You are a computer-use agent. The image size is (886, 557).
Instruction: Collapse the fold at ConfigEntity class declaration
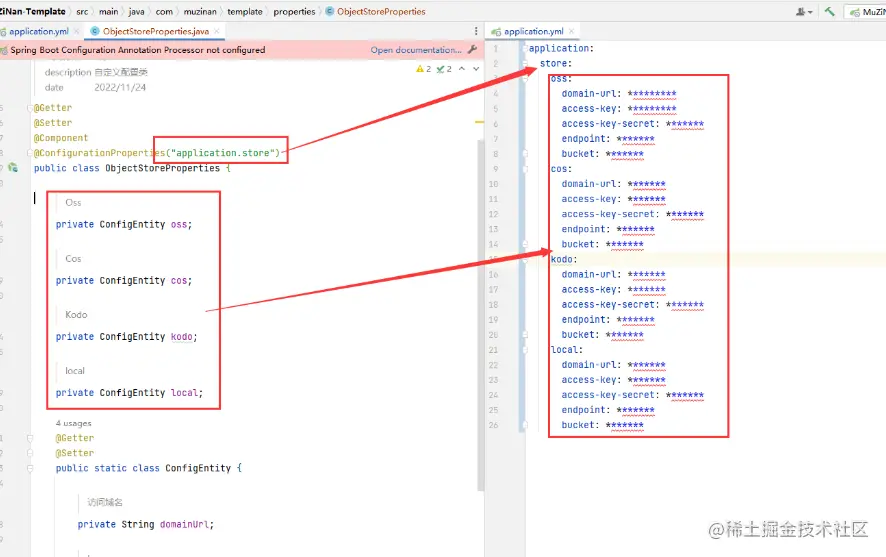tap(30, 468)
